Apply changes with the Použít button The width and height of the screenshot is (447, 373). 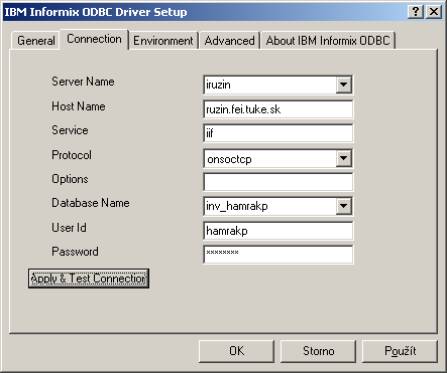point(400,351)
